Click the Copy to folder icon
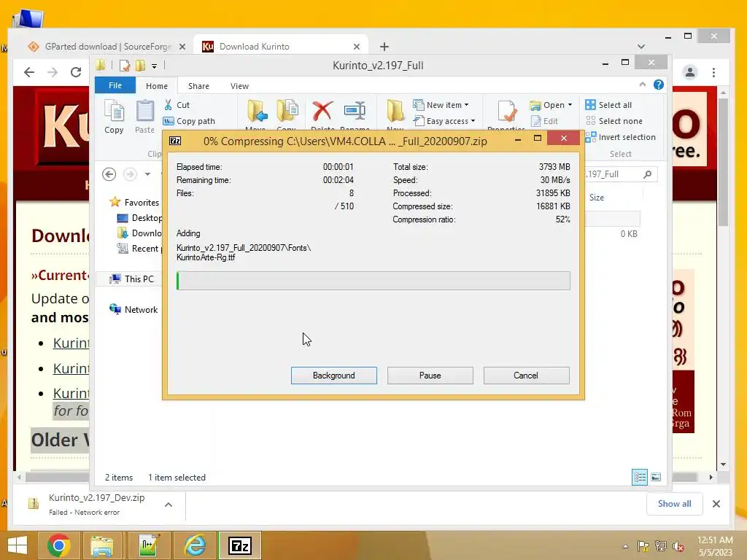This screenshot has height=560, width=747. 287,112
